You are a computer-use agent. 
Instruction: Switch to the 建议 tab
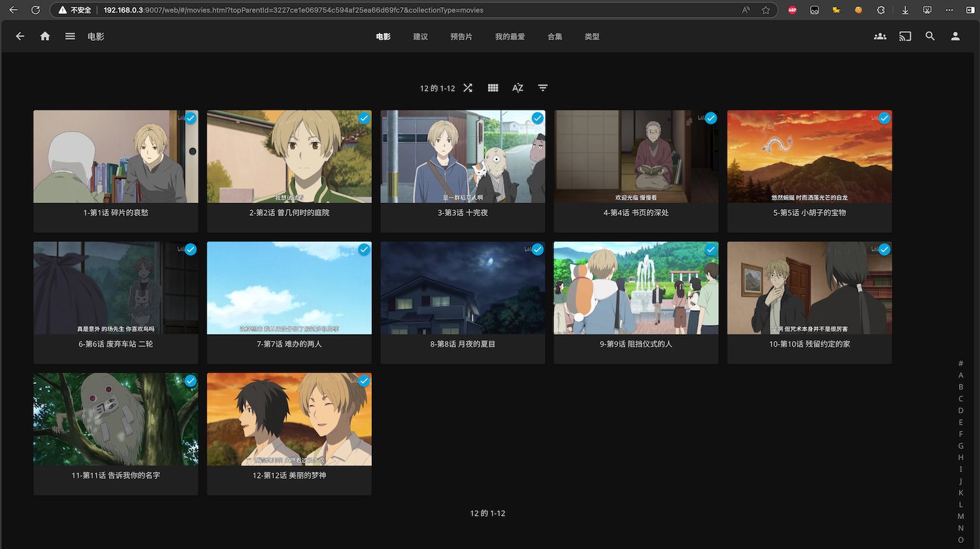[421, 37]
